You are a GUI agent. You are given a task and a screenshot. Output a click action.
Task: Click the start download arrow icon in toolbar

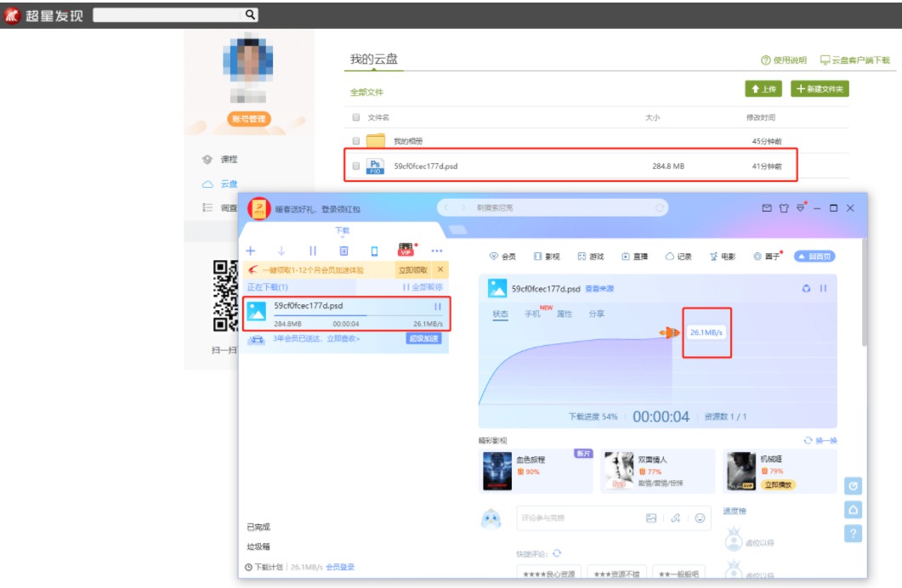(x=281, y=251)
